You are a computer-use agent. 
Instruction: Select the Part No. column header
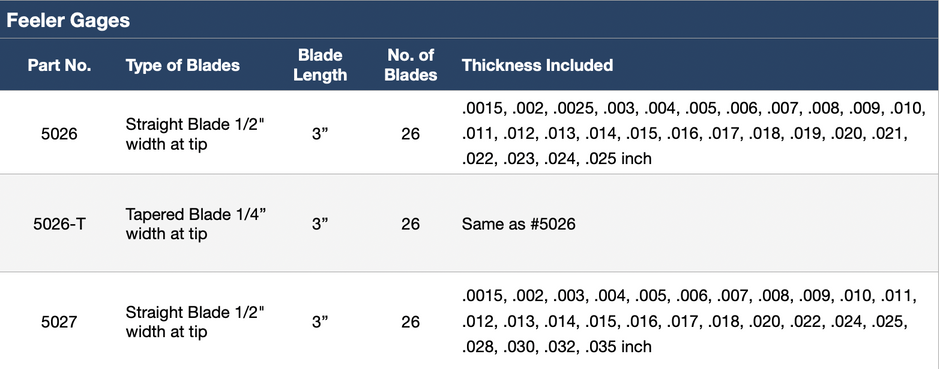click(x=59, y=65)
